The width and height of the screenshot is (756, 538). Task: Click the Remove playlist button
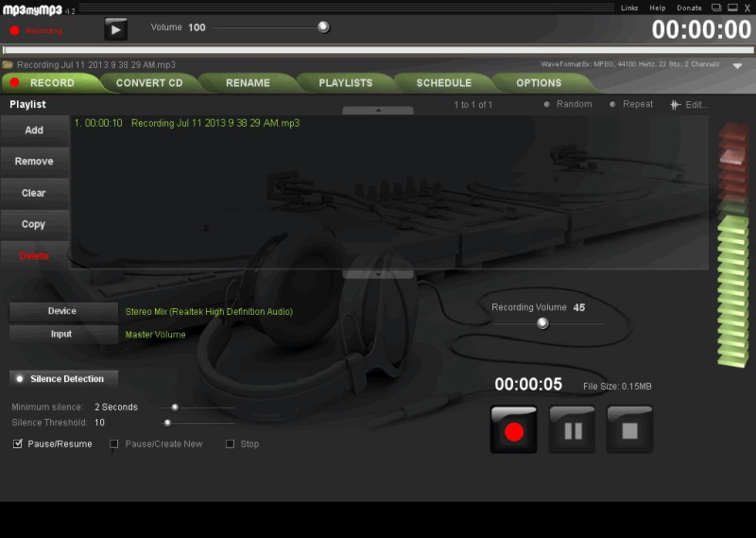[x=34, y=162]
